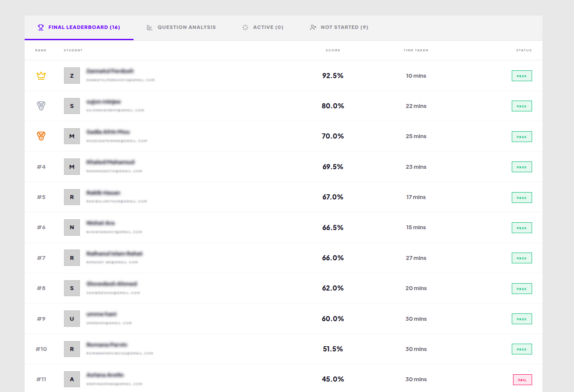Select the U avatar in the 60.0% row
Image resolution: width=574 pixels, height=392 pixels.
pyautogui.click(x=72, y=319)
